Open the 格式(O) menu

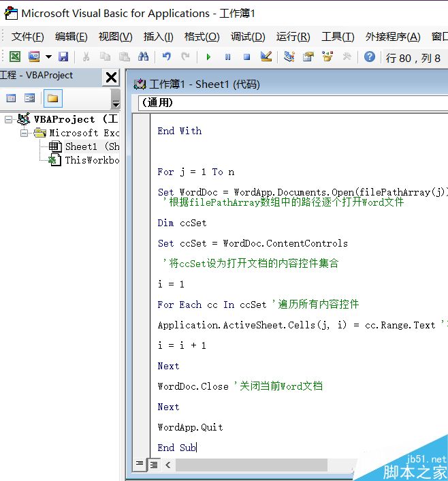pyautogui.click(x=202, y=37)
